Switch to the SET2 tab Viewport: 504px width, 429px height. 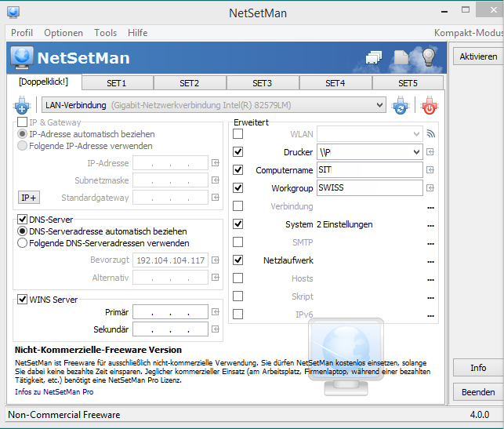click(190, 83)
